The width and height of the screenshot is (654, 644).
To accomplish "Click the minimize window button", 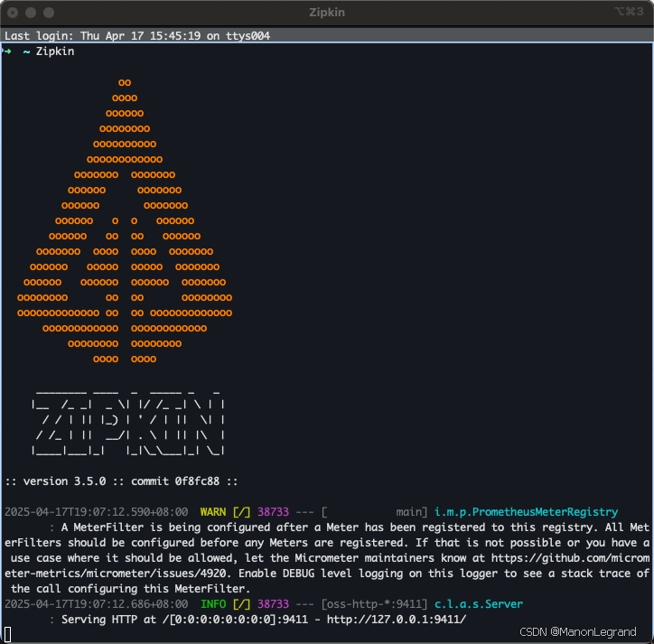I will pyautogui.click(x=31, y=13).
